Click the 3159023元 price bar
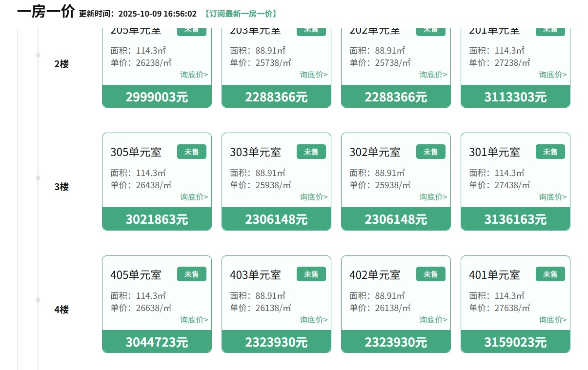 (x=515, y=342)
